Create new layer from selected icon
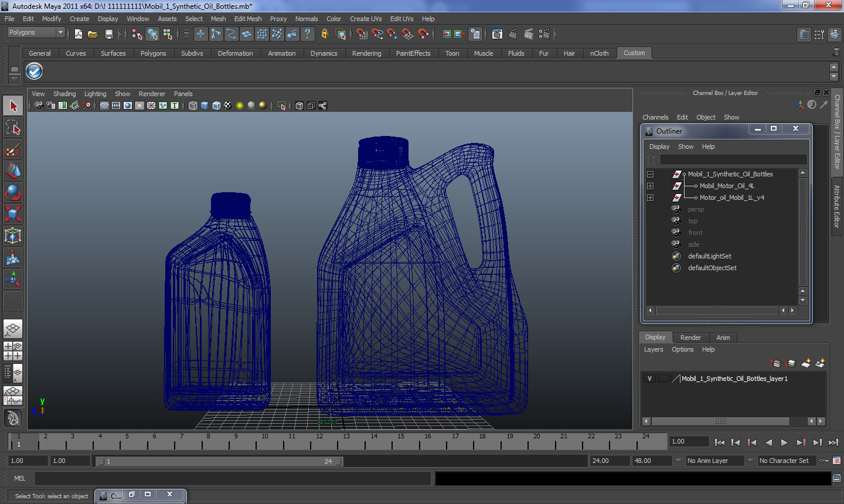Image resolution: width=844 pixels, height=504 pixels. [x=820, y=363]
